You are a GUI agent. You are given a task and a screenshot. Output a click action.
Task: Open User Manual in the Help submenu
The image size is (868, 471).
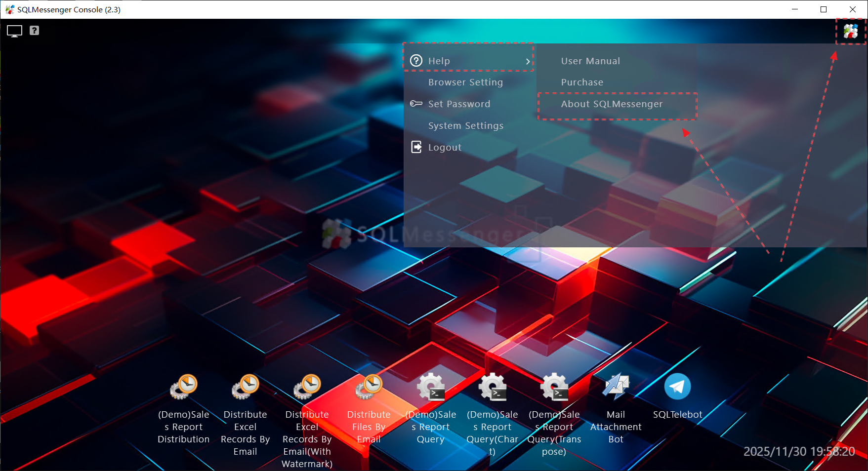click(590, 61)
